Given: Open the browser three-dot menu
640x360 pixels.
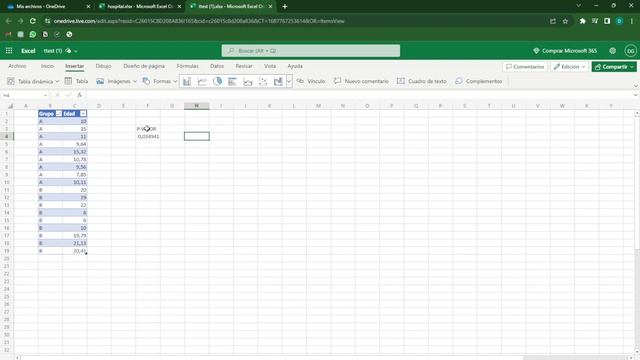Looking at the screenshot, I should point(632,21).
